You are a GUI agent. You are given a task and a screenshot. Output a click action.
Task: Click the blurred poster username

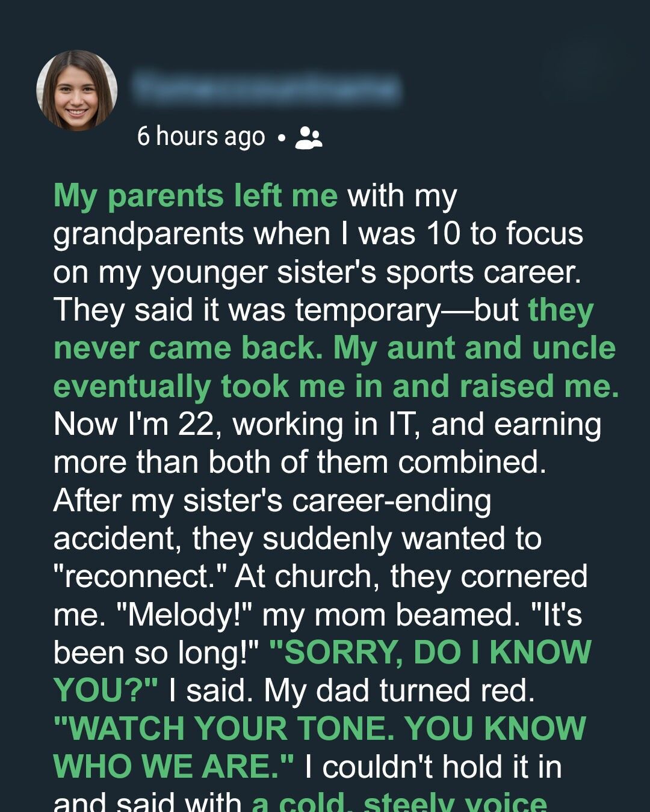tap(266, 89)
